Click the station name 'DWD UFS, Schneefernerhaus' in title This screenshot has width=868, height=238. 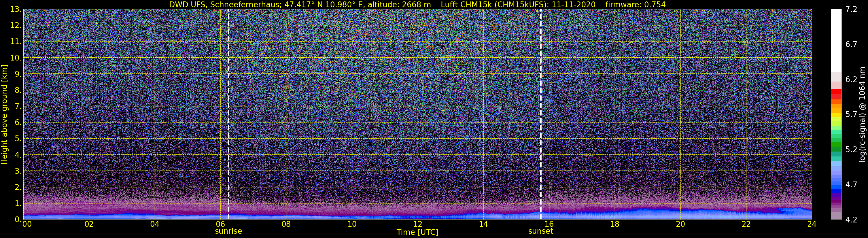(225, 4)
